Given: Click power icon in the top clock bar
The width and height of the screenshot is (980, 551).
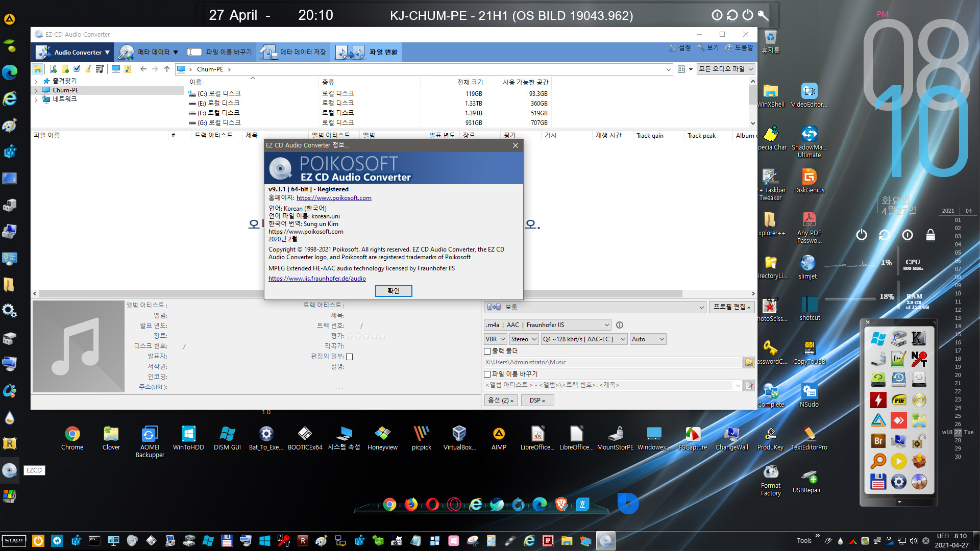Looking at the screenshot, I should coord(748,15).
